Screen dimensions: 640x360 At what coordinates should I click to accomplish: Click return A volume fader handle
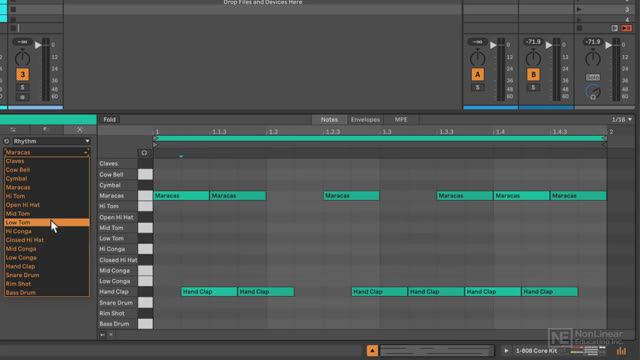493,45
